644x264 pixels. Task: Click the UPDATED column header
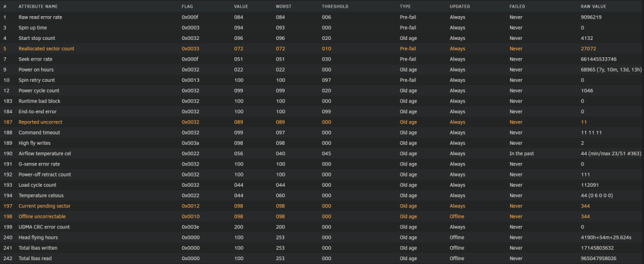click(460, 6)
